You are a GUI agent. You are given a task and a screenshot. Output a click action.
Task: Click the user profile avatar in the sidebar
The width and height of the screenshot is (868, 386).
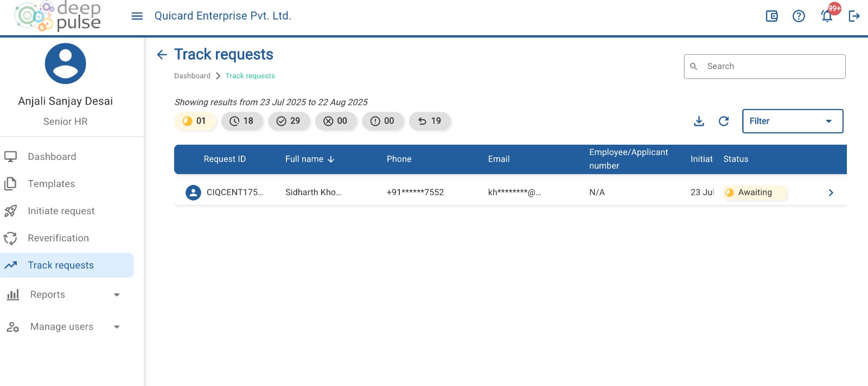(66, 63)
